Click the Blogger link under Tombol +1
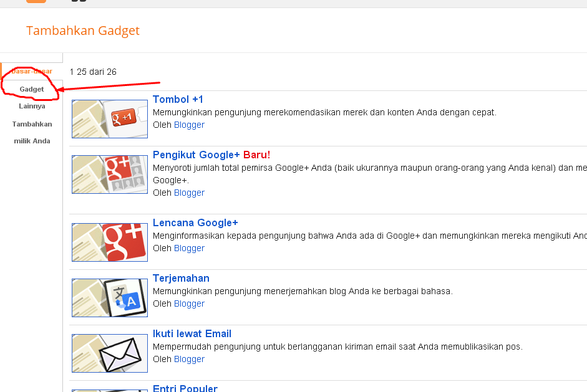This screenshot has width=587, height=392. (189, 125)
